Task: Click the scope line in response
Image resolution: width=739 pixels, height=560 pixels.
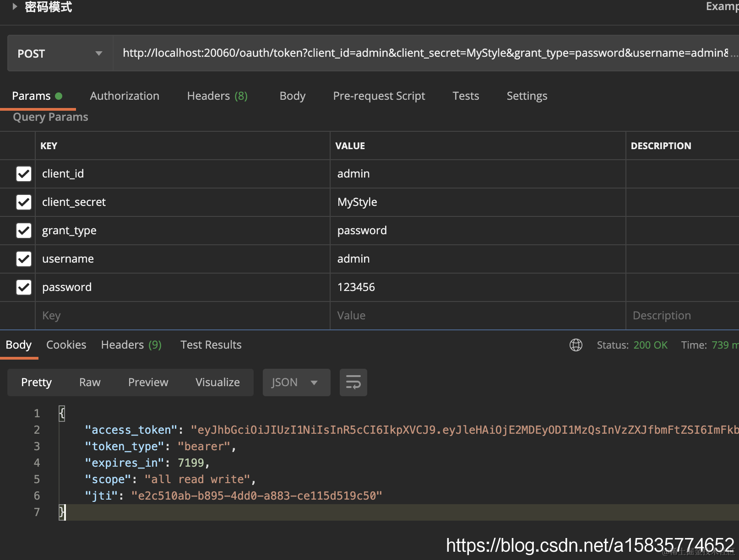Action: (170, 479)
